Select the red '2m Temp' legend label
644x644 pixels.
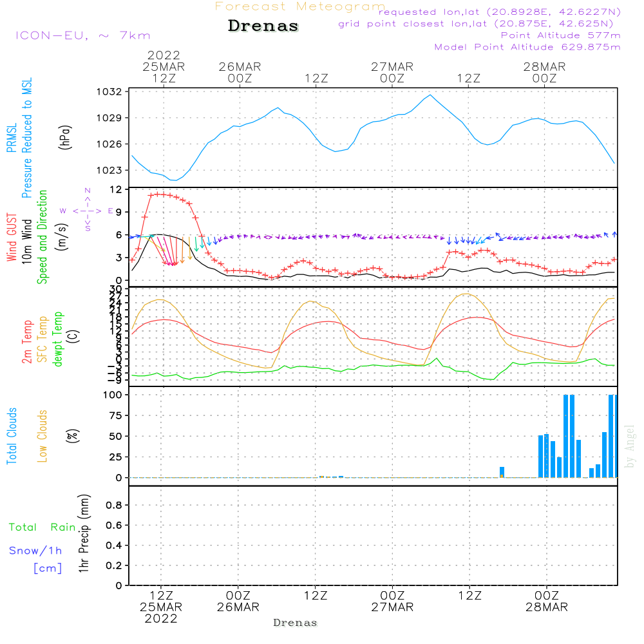point(26,342)
